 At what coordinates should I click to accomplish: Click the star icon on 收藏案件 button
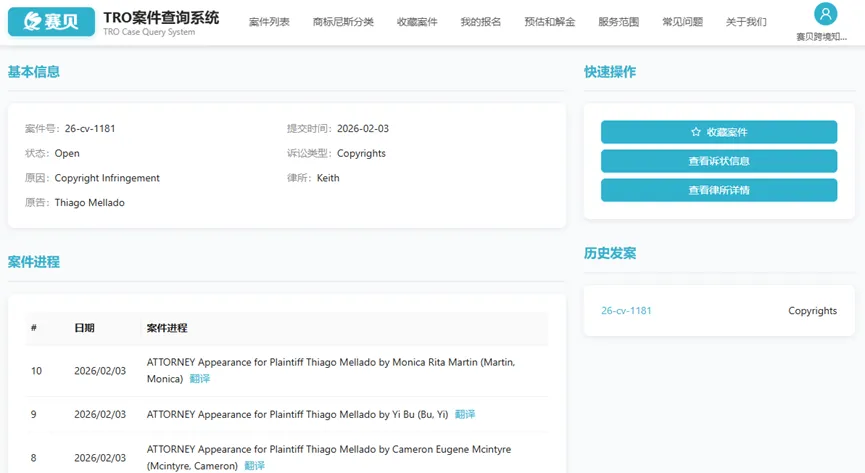696,132
